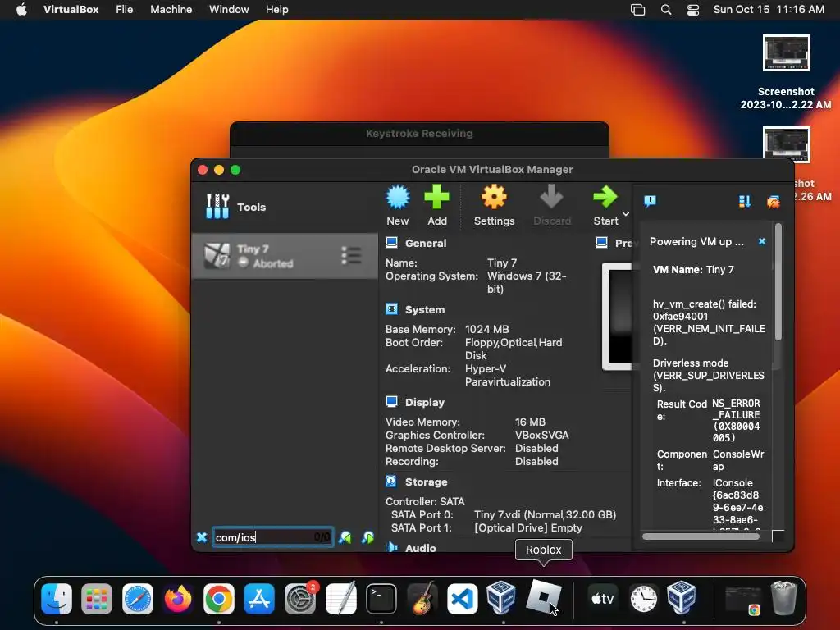Viewport: 840px width, 630px height.
Task: Open the Help menu
Action: pyautogui.click(x=277, y=10)
